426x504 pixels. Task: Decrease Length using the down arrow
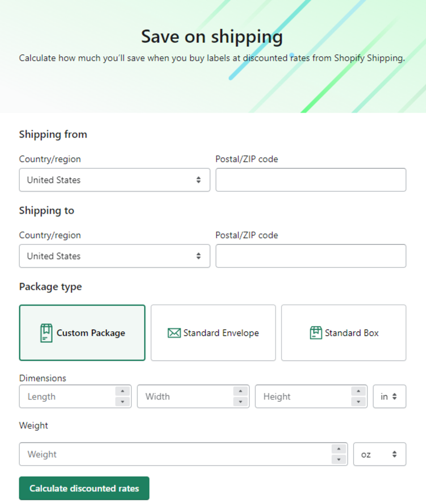point(123,402)
